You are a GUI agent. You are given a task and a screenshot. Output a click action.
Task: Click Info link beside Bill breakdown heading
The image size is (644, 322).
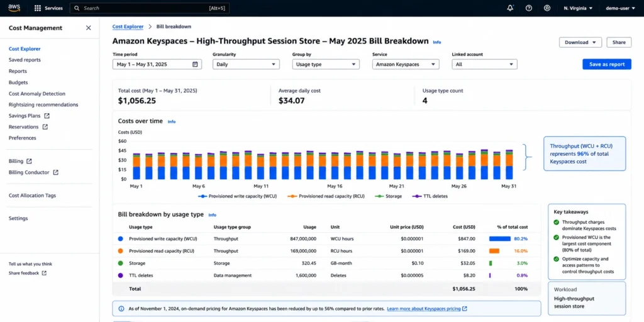tap(213, 215)
